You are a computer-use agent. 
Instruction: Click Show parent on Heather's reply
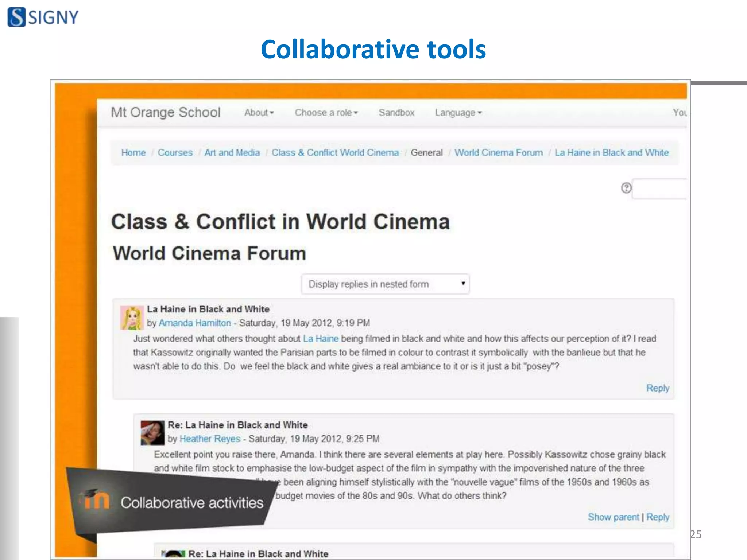tap(614, 517)
